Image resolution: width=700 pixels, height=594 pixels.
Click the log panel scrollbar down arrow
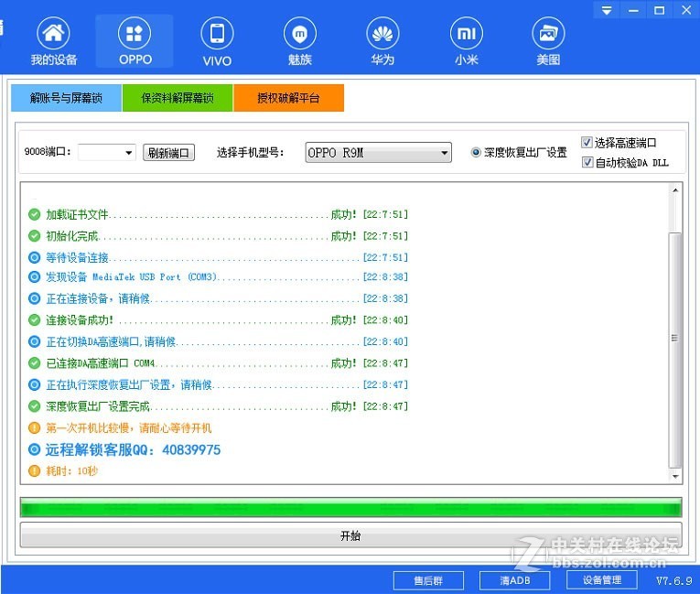[675, 476]
